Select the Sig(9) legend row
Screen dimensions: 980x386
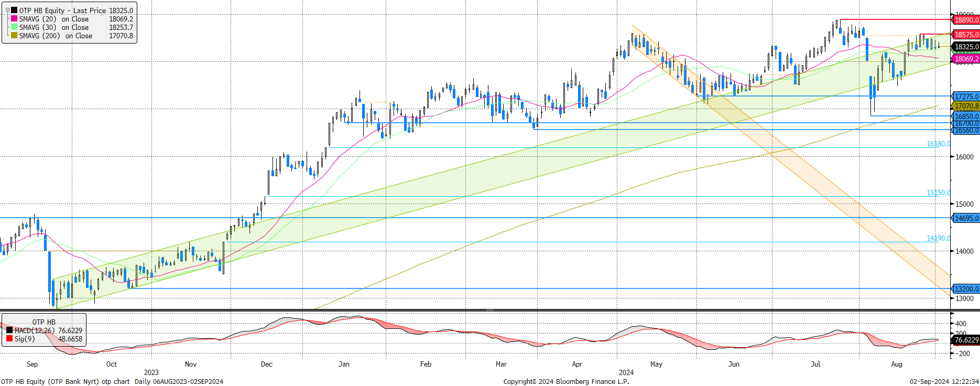point(44,339)
